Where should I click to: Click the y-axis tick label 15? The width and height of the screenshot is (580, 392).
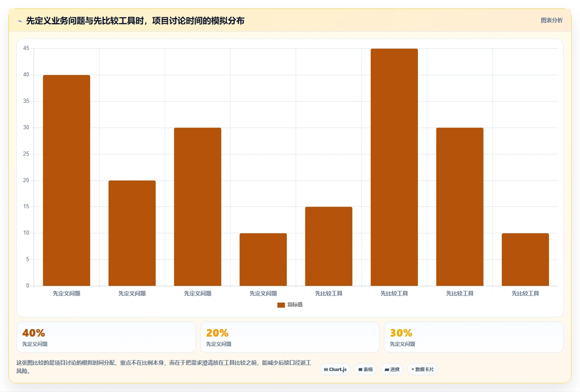[26, 206]
